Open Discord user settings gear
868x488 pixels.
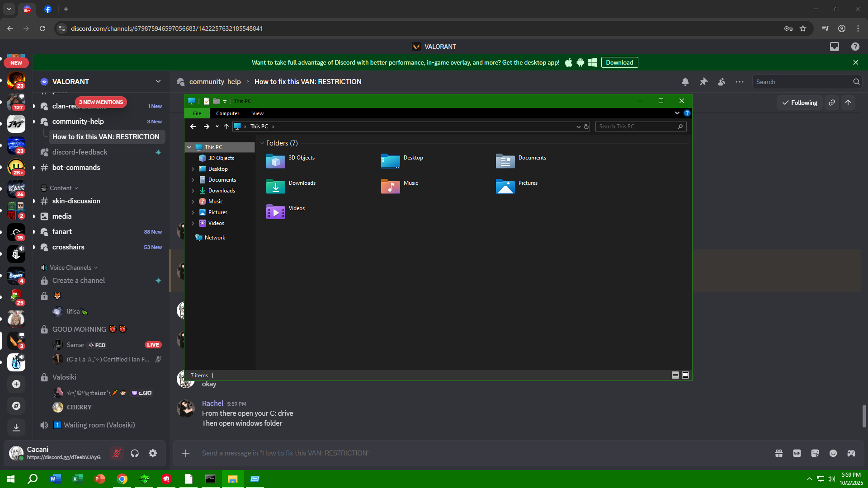pyautogui.click(x=153, y=453)
